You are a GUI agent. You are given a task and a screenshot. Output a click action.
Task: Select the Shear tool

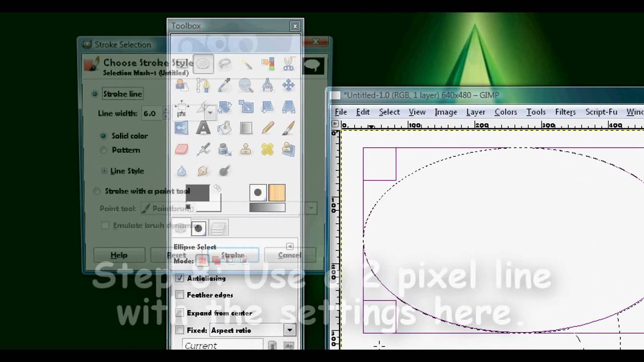click(268, 107)
